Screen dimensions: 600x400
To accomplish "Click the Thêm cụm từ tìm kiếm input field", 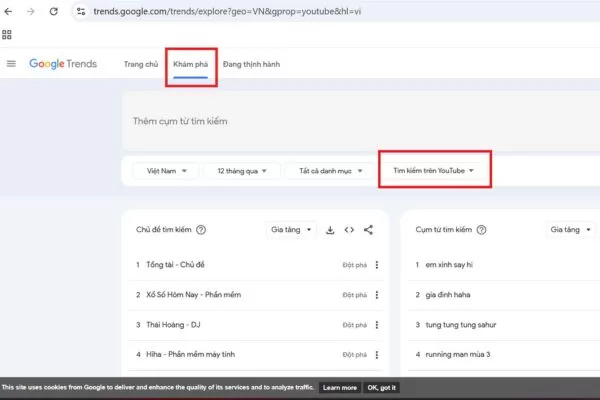I will [361, 121].
